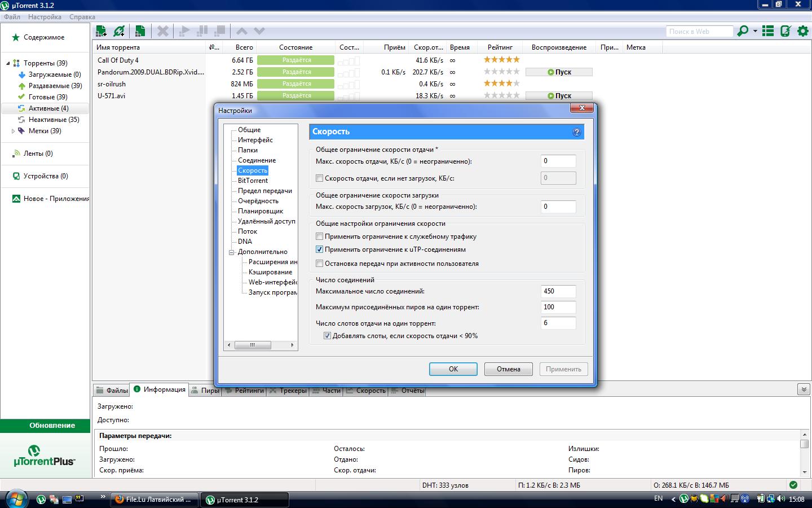The image size is (812, 508).
Task: Click OK in the Настройки dialog
Action: coord(453,369)
